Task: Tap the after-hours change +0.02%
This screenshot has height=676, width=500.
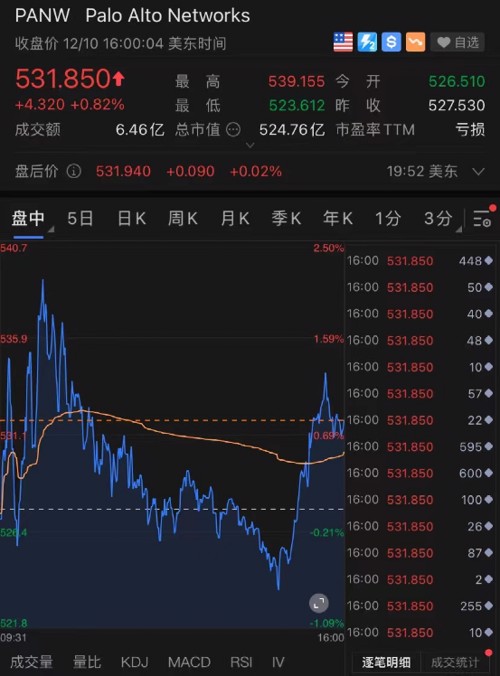Action: [x=256, y=172]
